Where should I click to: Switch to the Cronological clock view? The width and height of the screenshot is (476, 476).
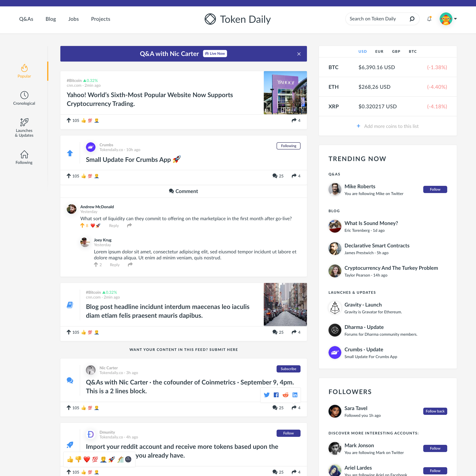24,98
